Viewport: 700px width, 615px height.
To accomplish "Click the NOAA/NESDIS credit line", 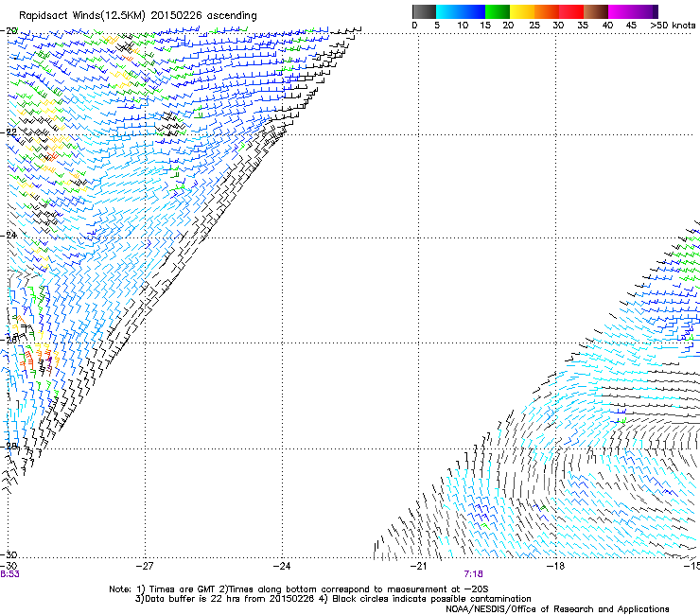I will (x=557, y=609).
